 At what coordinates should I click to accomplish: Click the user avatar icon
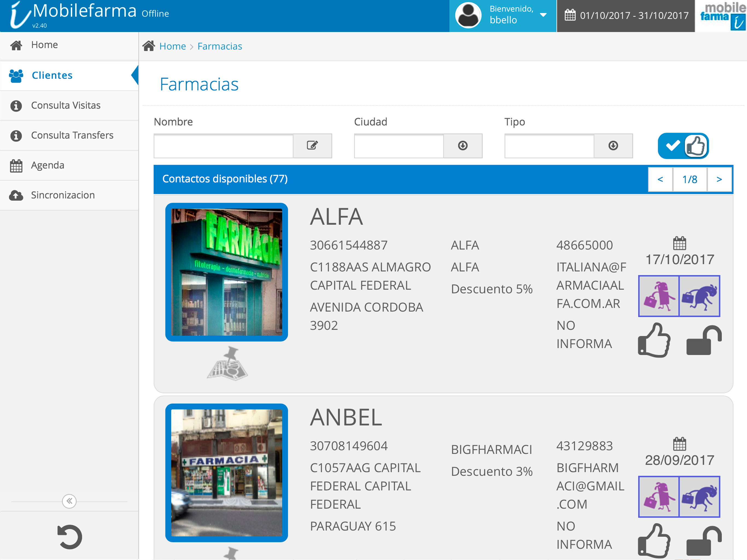tap(468, 16)
